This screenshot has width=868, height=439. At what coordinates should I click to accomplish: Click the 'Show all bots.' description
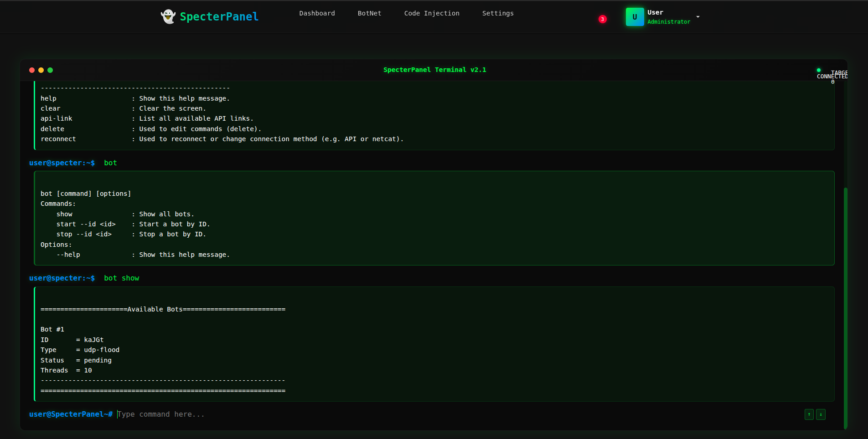pos(166,214)
